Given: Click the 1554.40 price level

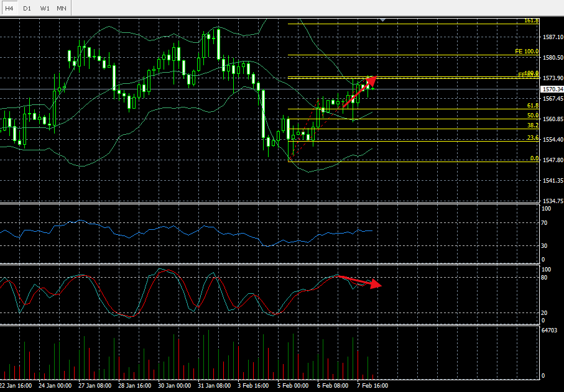Looking at the screenshot, I should pyautogui.click(x=553, y=139).
